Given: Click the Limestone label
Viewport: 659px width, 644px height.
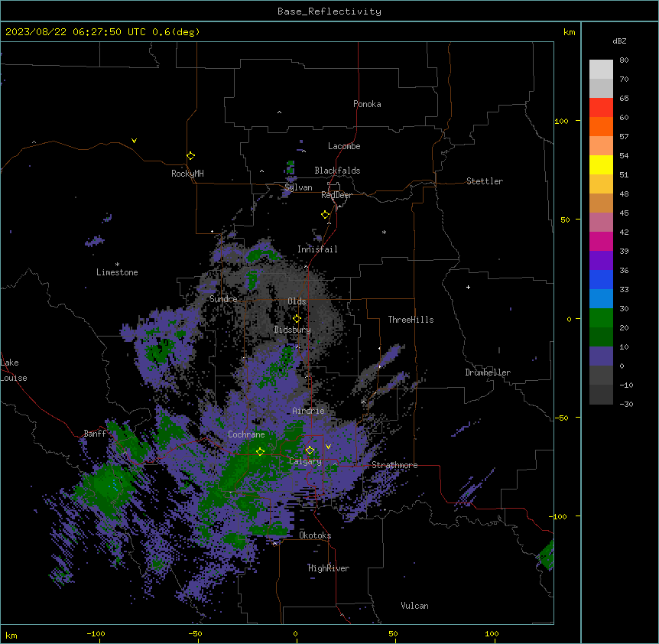Looking at the screenshot, I should [x=117, y=272].
